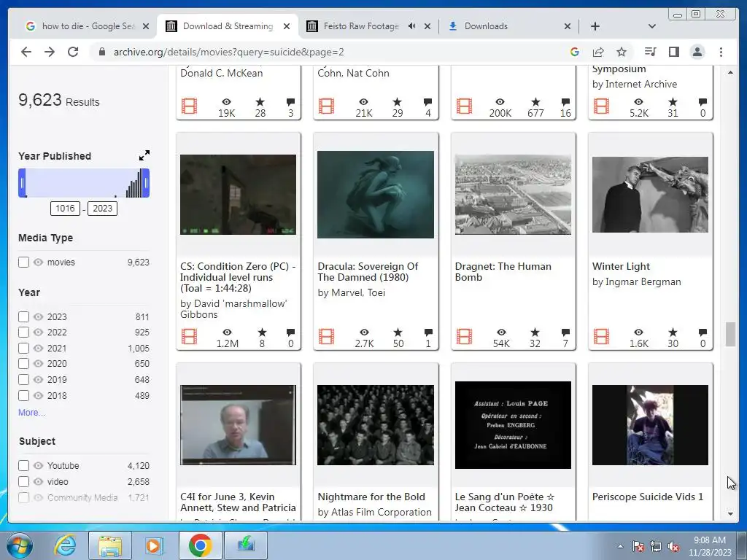This screenshot has height=560, width=747.
Task: Check the 2022 year filter
Action: 23,332
